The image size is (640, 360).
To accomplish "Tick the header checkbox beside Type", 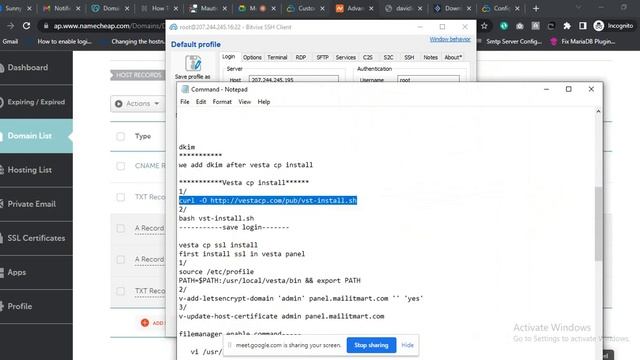I will pyautogui.click(x=120, y=136).
